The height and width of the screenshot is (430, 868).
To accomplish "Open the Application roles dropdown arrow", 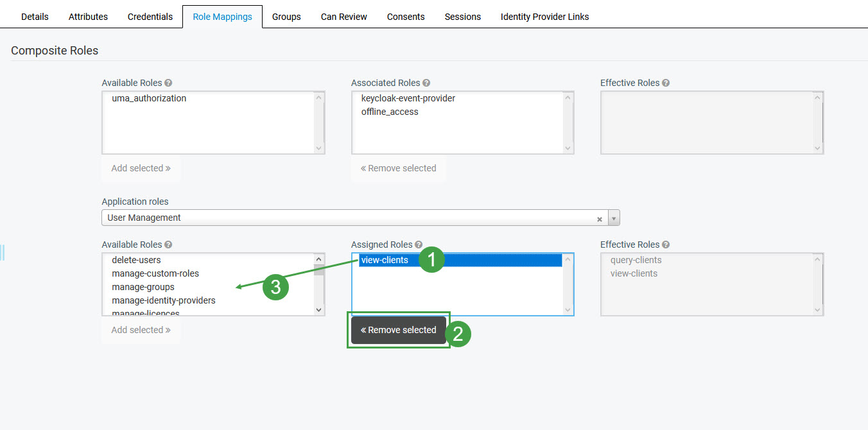I will [614, 218].
